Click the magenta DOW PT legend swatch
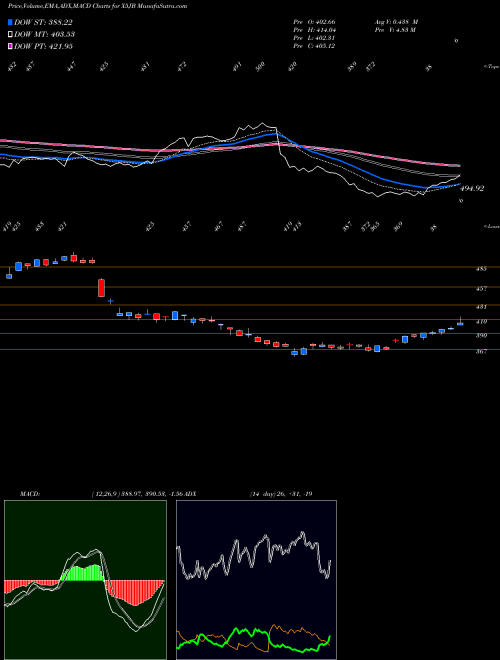500x660 pixels. (11, 46)
